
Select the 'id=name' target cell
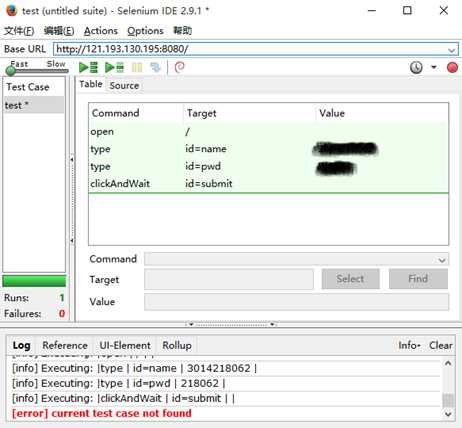pos(206,149)
